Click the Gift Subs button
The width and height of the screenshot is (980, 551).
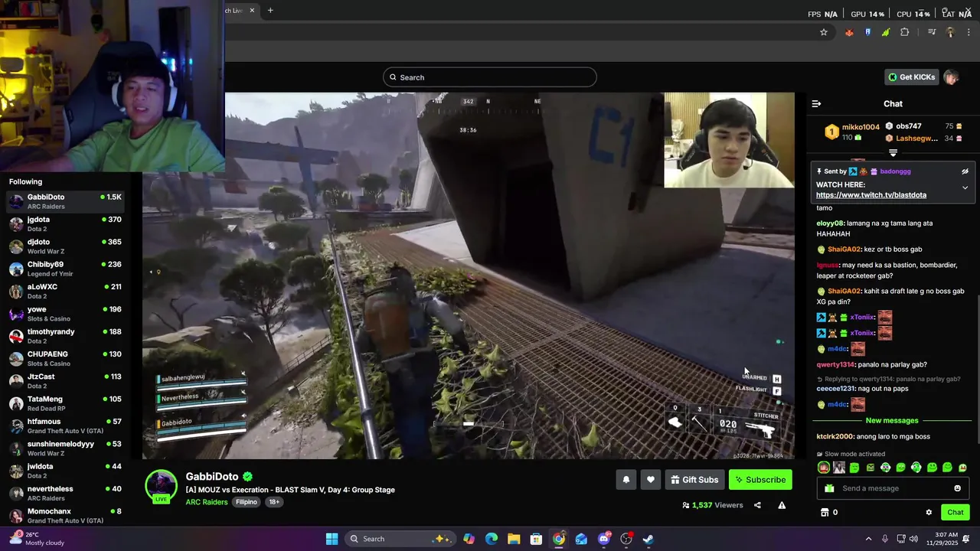(x=695, y=480)
